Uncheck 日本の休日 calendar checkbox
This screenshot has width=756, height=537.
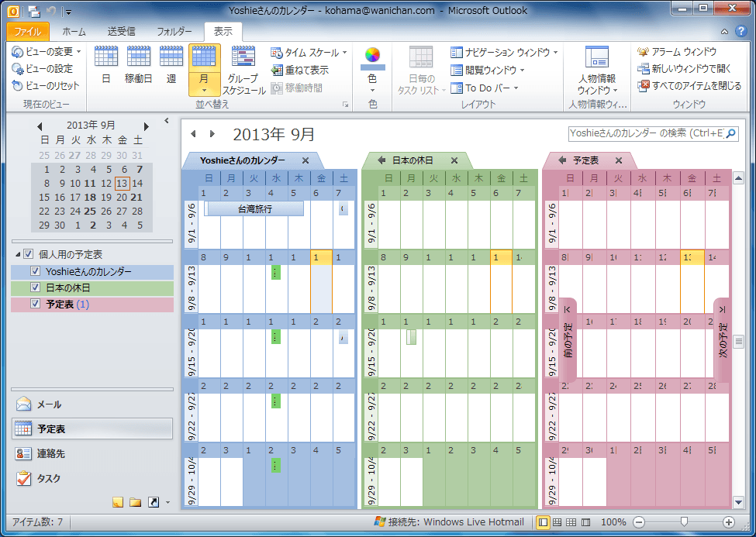[35, 287]
